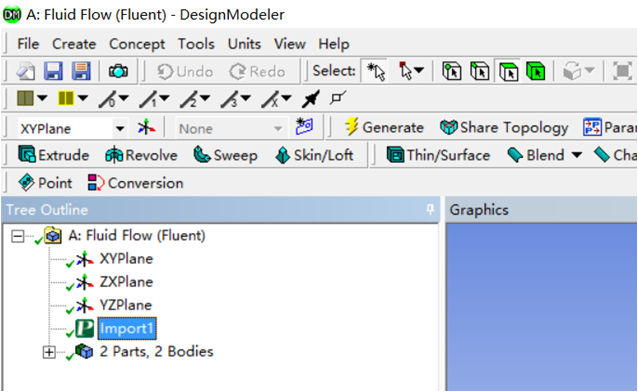The width and height of the screenshot is (638, 392).
Task: Open the Concept menu
Action: [x=137, y=44]
